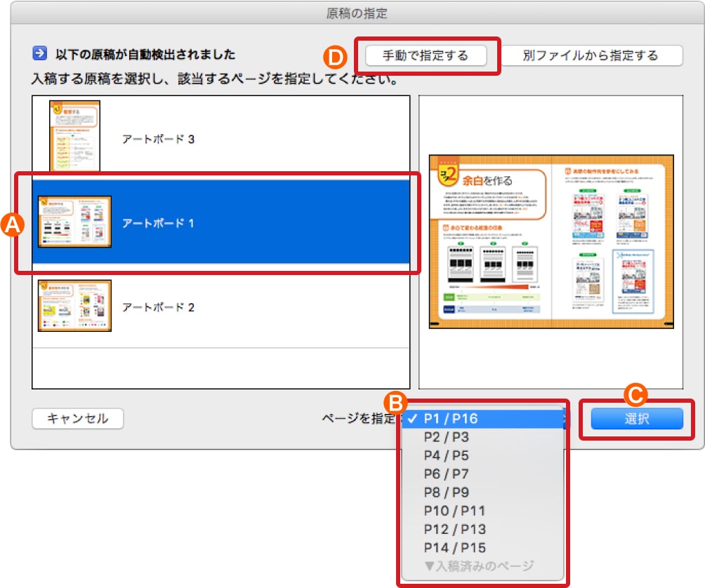Cancel the dialog with キャンセル
The width and height of the screenshot is (705, 588).
78,419
